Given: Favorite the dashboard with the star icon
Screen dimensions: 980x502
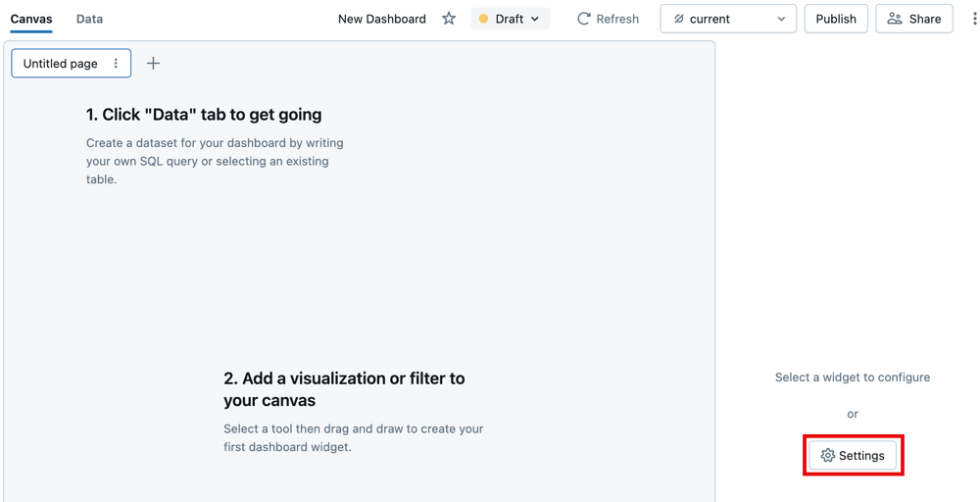Looking at the screenshot, I should 449,19.
